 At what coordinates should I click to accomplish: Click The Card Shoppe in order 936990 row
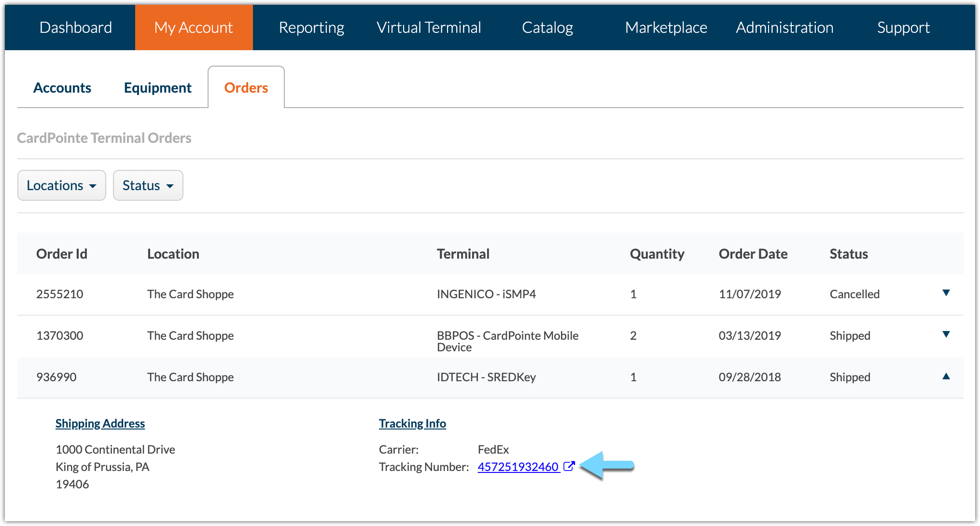point(190,377)
